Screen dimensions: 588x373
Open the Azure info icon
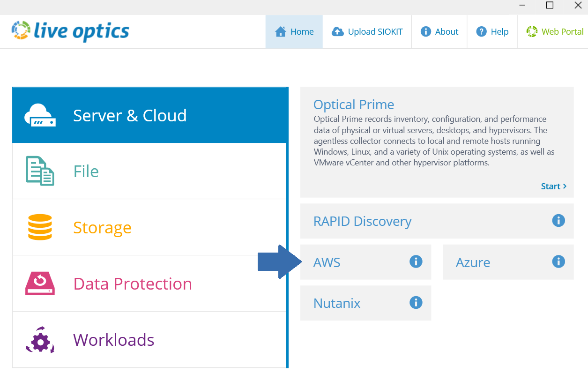click(x=558, y=262)
